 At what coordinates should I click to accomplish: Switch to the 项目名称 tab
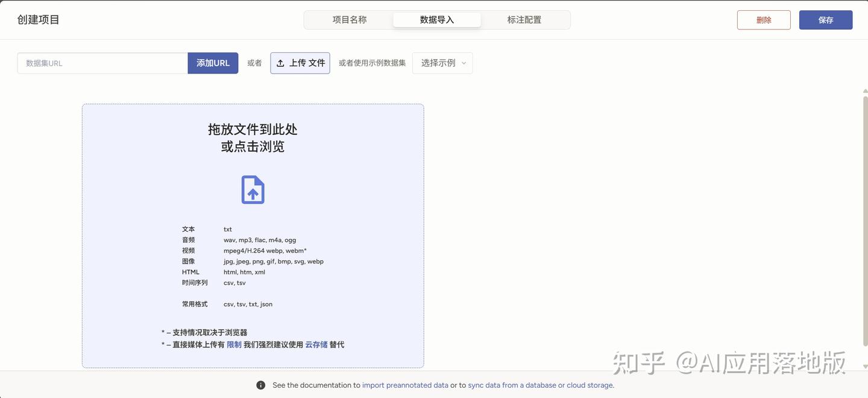(350, 20)
